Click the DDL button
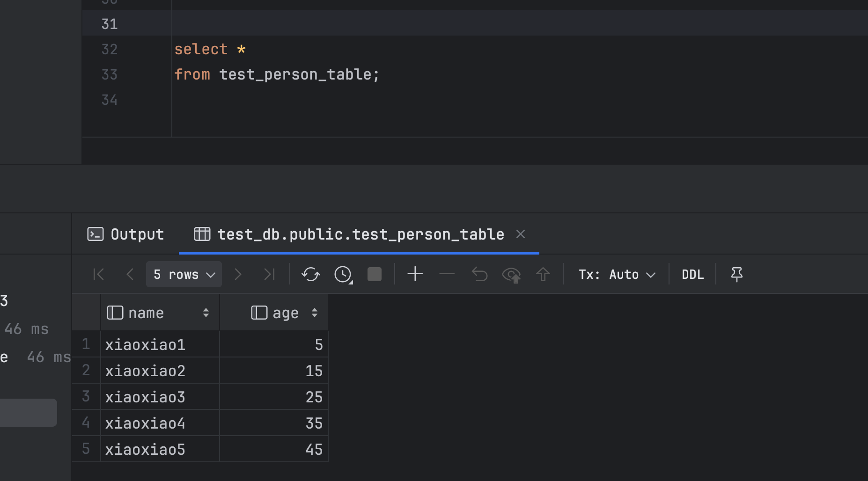 (x=693, y=274)
